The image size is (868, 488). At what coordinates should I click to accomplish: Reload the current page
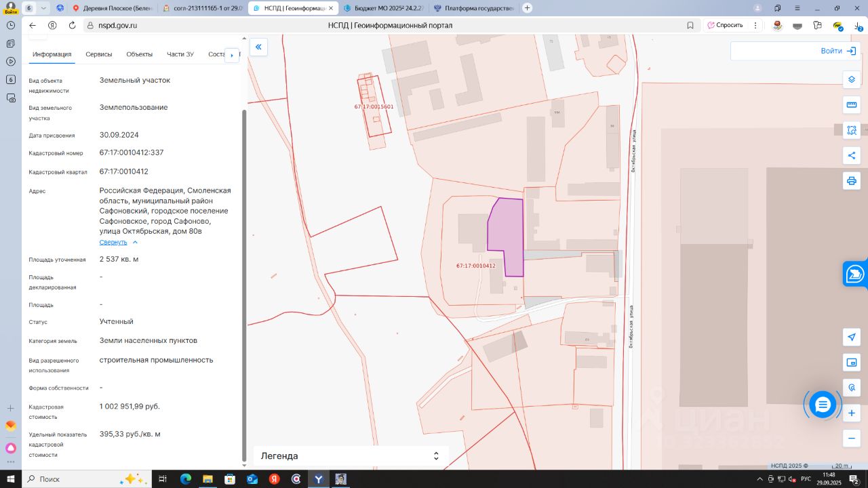click(x=72, y=25)
